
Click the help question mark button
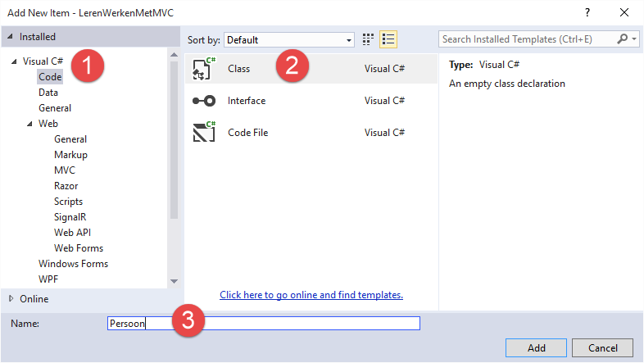point(587,12)
